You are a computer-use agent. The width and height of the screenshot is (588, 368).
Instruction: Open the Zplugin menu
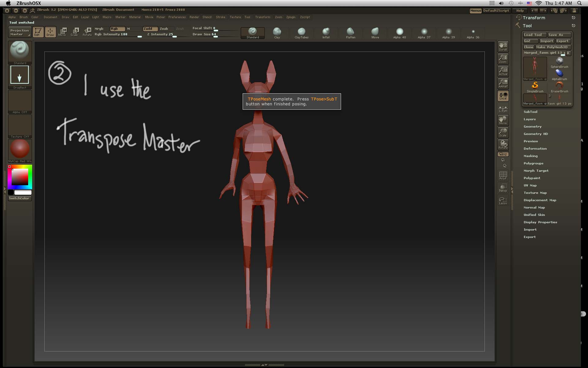(x=291, y=17)
